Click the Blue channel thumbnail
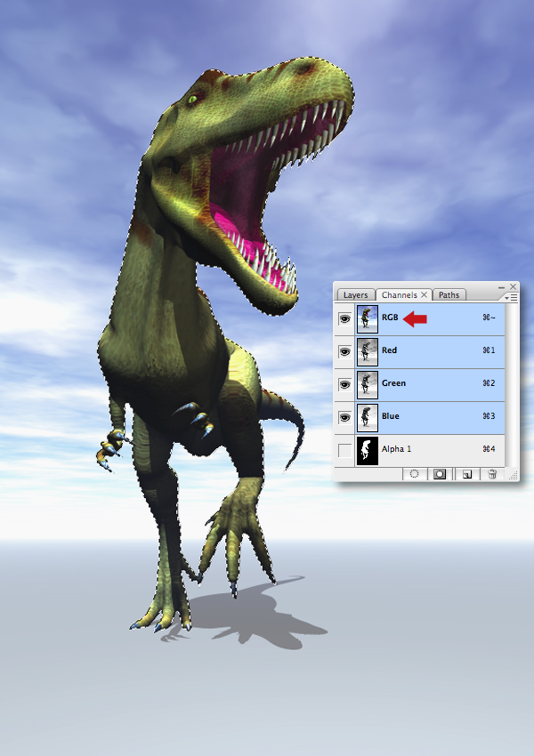 (367, 417)
